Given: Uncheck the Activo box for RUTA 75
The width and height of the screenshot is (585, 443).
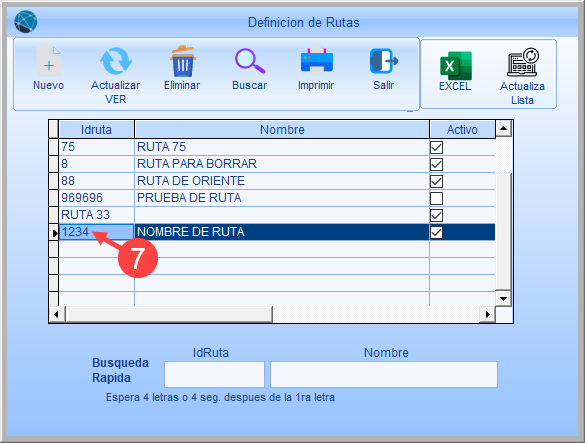Looking at the screenshot, I should click(436, 147).
